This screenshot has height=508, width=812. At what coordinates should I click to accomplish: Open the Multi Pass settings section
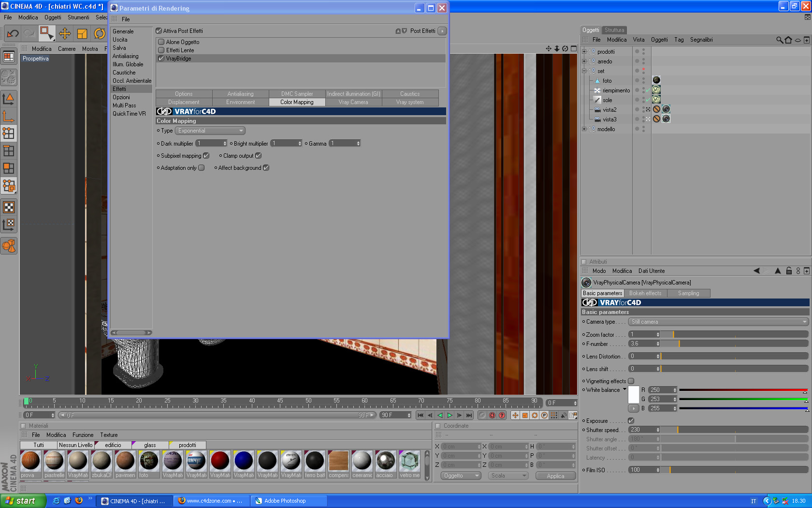124,105
